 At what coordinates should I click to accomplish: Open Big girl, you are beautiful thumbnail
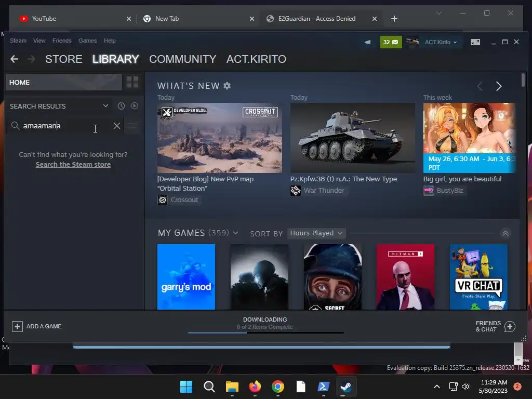(x=469, y=138)
